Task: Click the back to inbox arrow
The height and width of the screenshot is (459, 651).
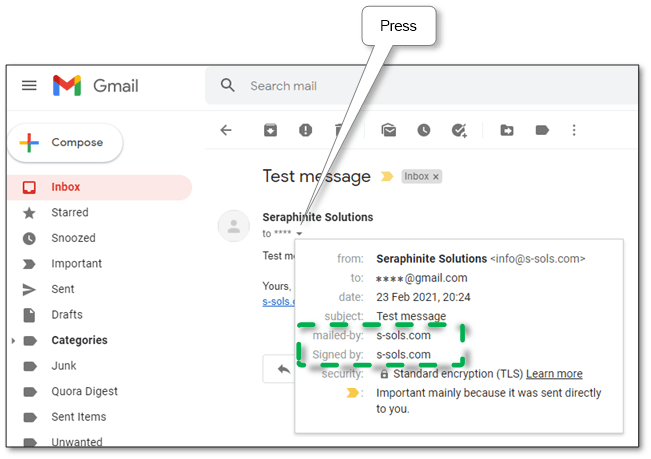Action: click(226, 130)
